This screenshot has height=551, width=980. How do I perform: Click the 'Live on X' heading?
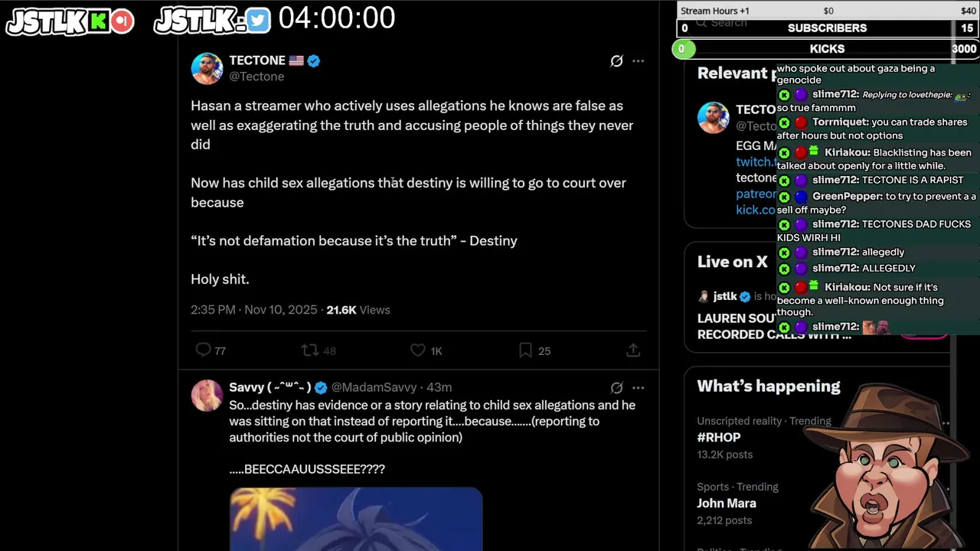coord(732,262)
